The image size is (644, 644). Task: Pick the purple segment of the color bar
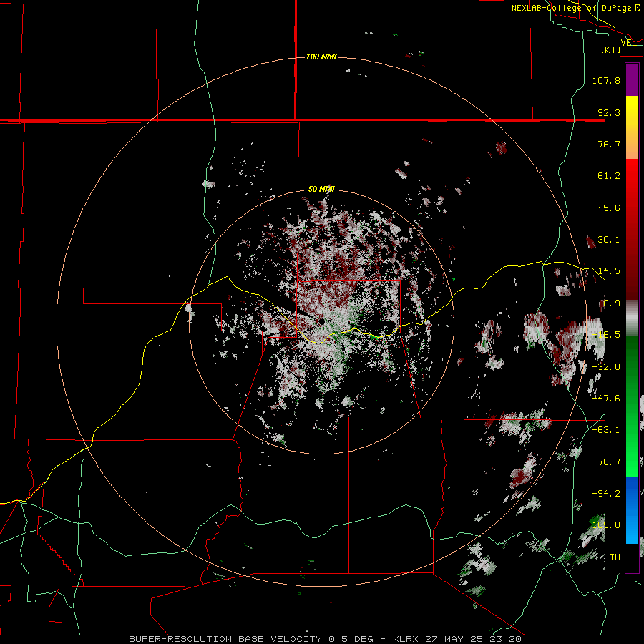click(632, 79)
